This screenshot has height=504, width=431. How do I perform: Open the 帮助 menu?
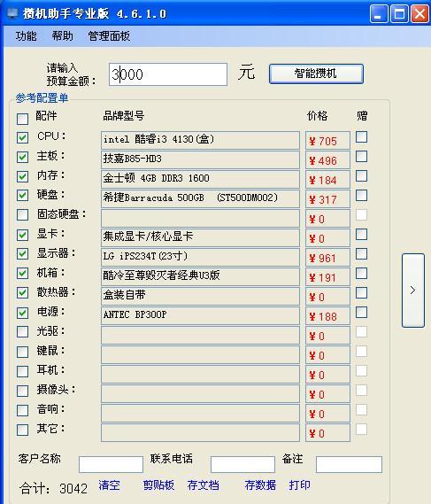coord(62,36)
